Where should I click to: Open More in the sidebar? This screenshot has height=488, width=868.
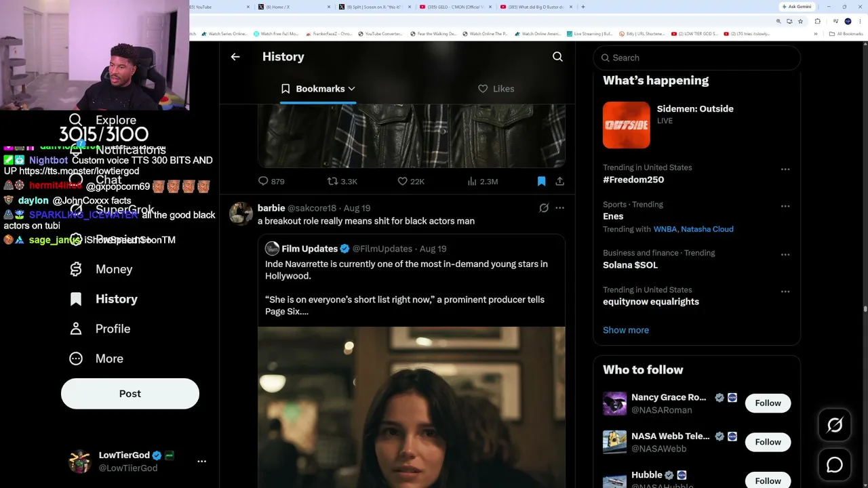pyautogui.click(x=96, y=359)
